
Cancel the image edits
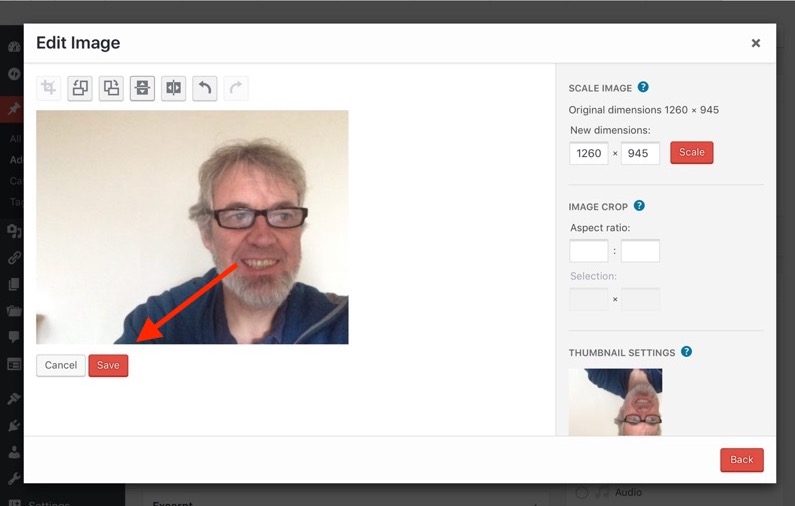(x=61, y=366)
